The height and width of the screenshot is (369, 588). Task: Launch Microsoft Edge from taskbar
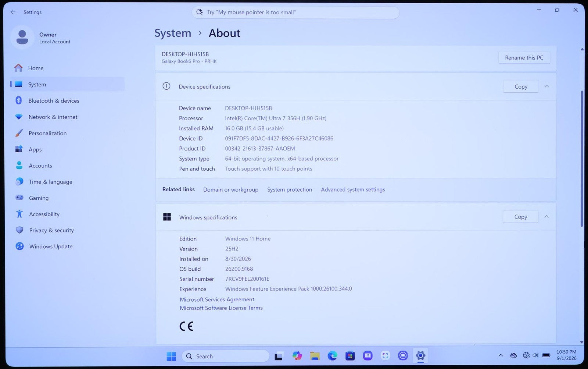332,356
